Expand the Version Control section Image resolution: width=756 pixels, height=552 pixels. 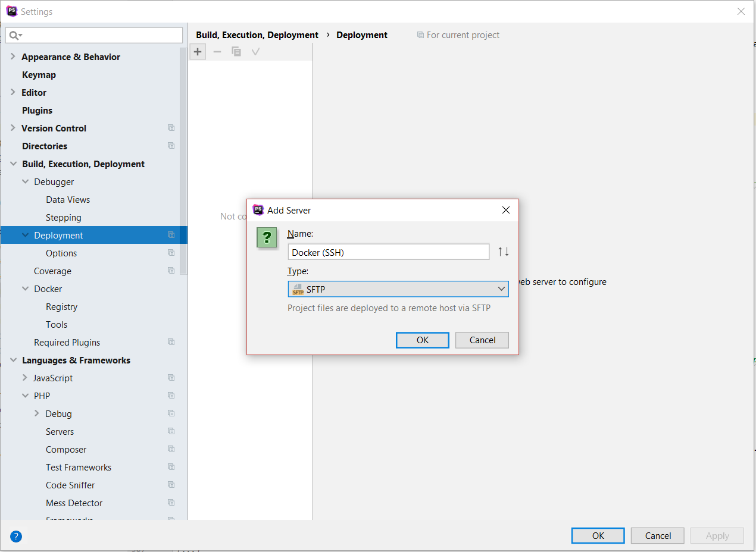click(13, 128)
